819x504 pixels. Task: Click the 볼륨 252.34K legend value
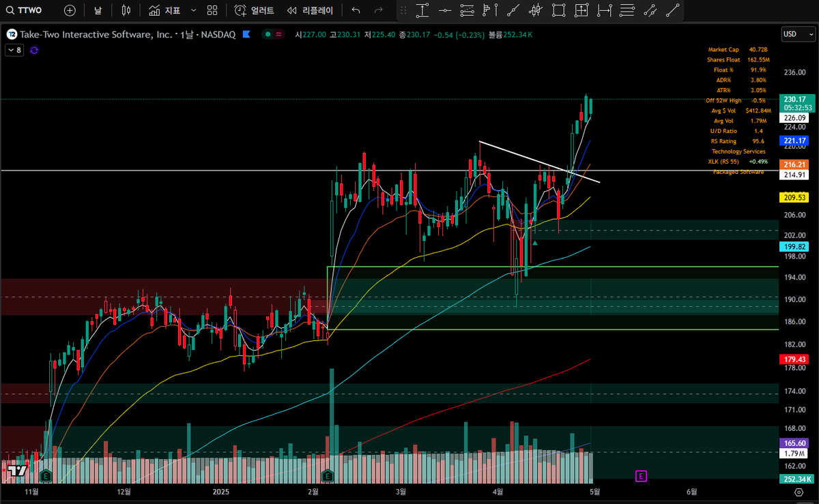pos(511,34)
